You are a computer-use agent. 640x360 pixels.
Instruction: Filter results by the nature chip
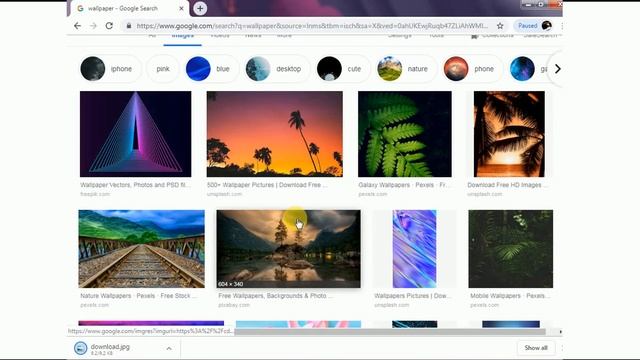click(406, 69)
